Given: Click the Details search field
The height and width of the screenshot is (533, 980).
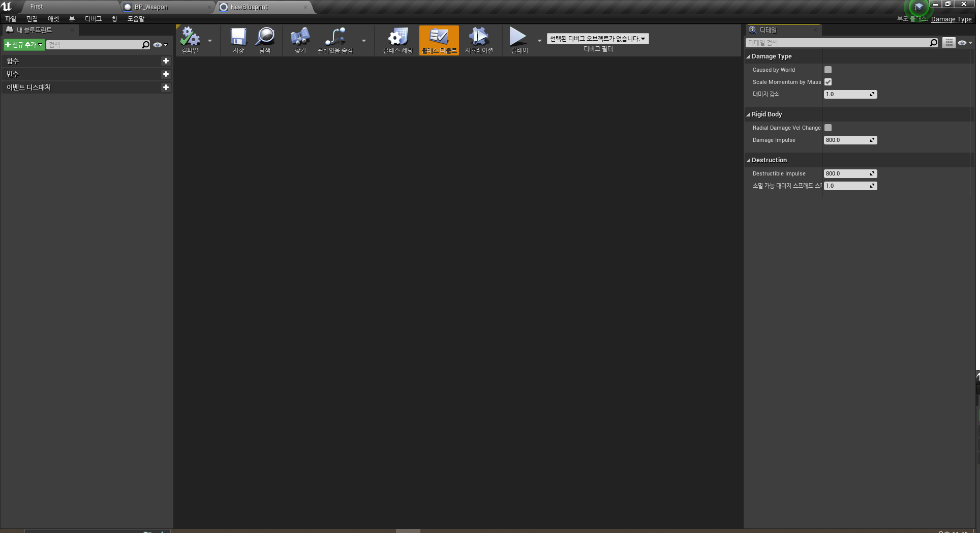Looking at the screenshot, I should tap(838, 43).
